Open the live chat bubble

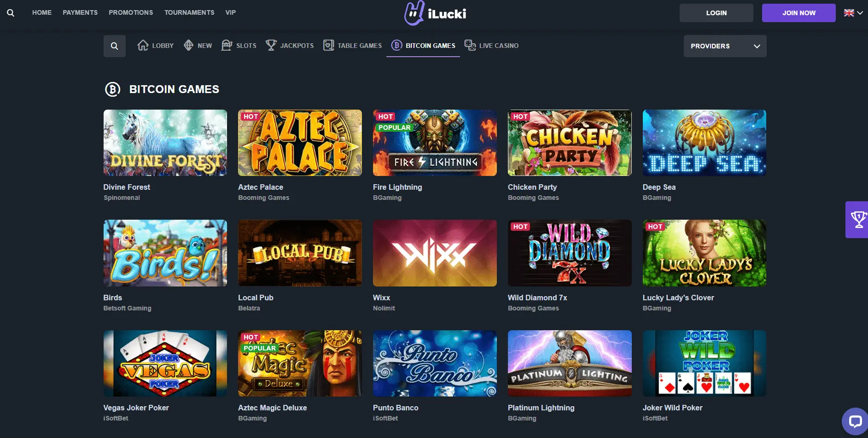point(855,421)
